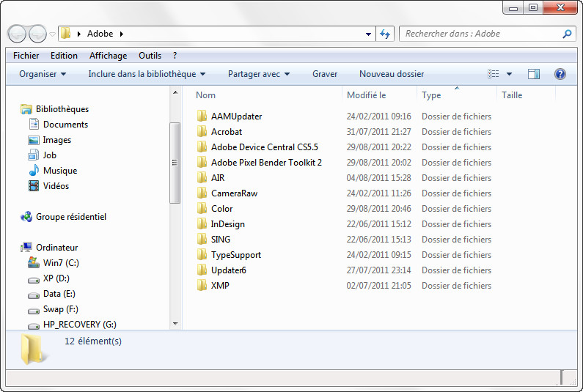Image resolution: width=583 pixels, height=392 pixels.
Task: Open the Outils menu
Action: coord(150,56)
